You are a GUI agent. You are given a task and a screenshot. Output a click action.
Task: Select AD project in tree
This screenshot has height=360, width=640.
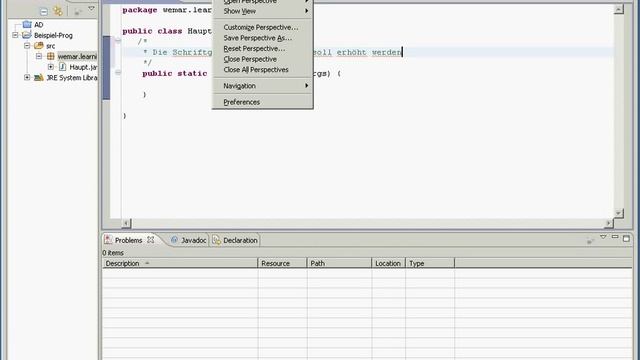[x=39, y=25]
